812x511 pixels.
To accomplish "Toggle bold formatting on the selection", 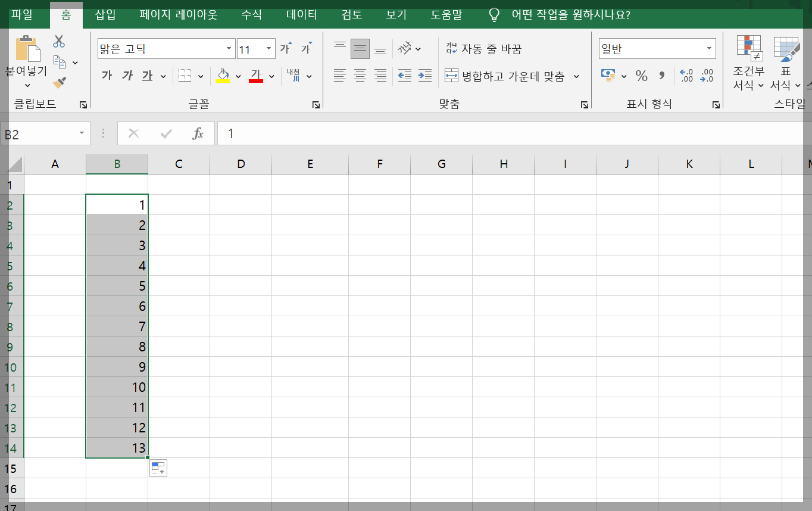I will [105, 76].
